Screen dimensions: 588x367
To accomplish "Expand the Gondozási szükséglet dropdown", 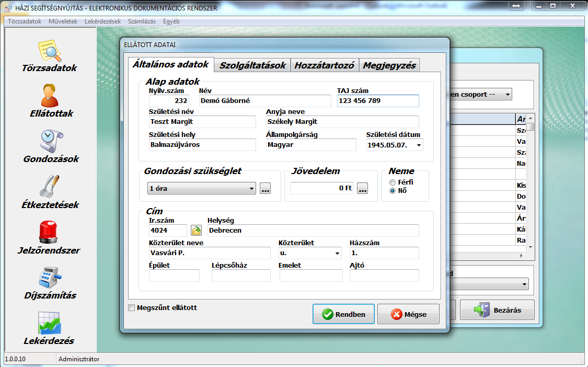I will point(251,188).
